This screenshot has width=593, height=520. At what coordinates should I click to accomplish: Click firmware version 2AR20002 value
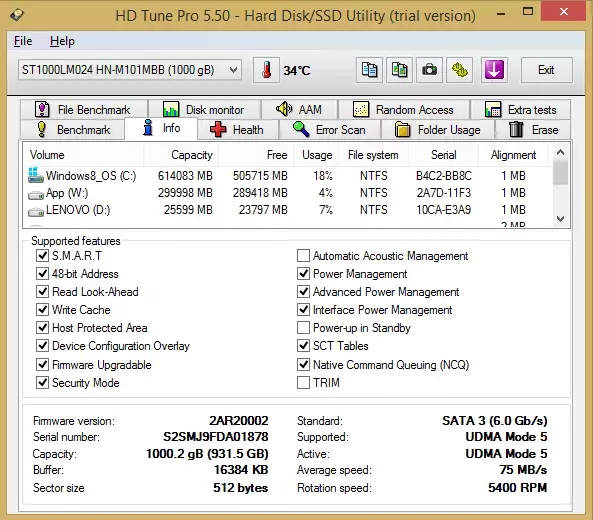[x=239, y=421]
